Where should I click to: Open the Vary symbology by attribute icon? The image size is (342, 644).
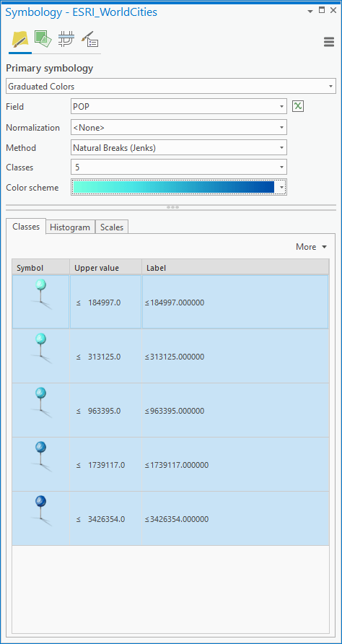(43, 39)
